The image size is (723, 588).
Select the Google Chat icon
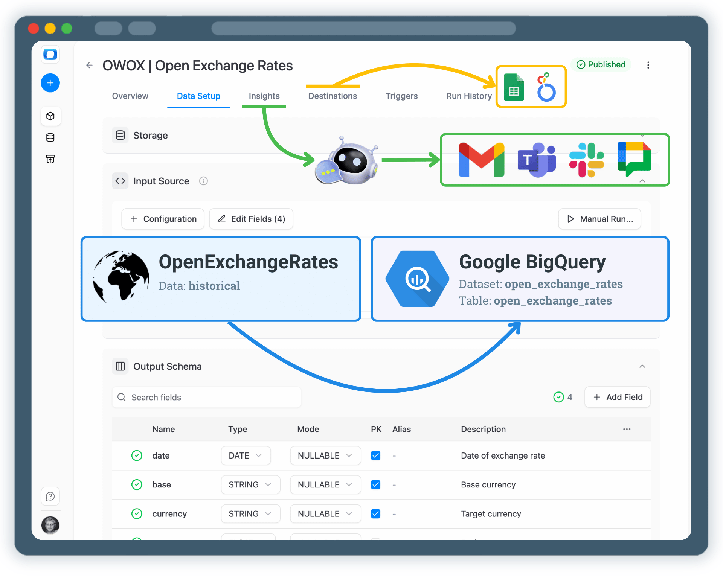[634, 160]
